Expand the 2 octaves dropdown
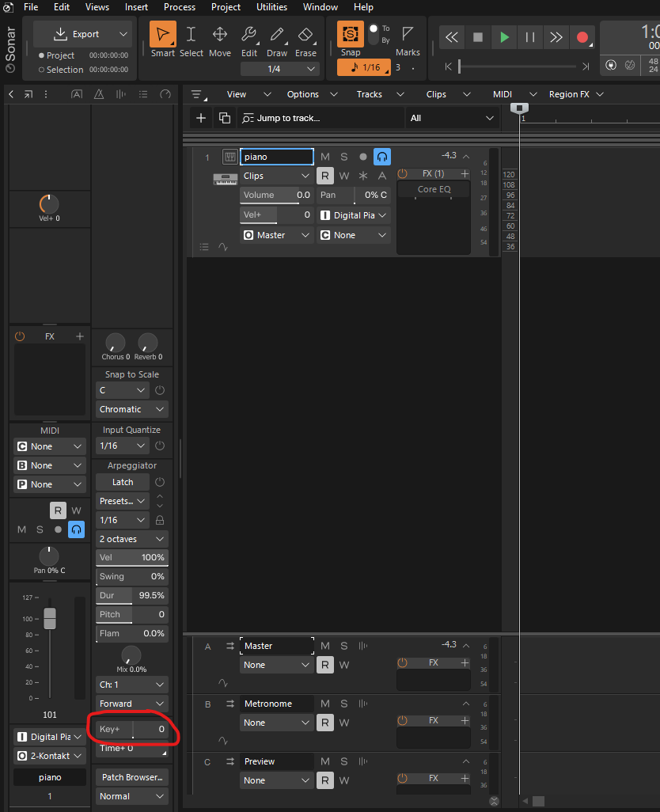This screenshot has height=812, width=660. click(x=132, y=539)
